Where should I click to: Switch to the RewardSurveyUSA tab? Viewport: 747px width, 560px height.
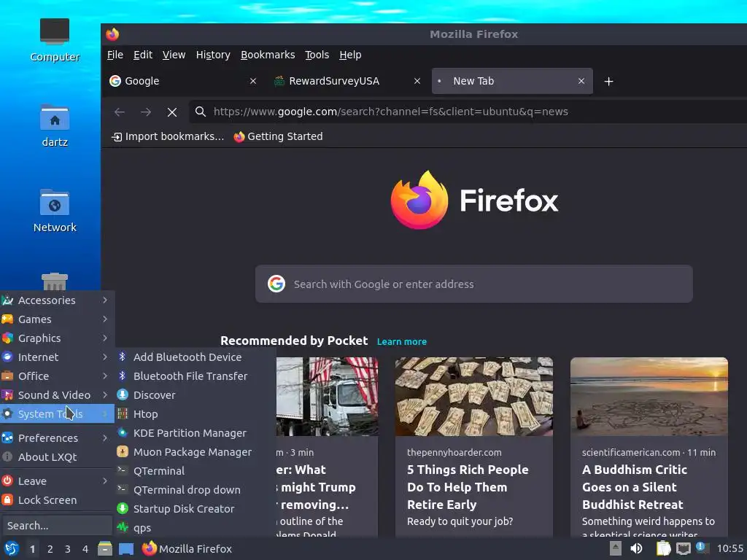tap(348, 81)
